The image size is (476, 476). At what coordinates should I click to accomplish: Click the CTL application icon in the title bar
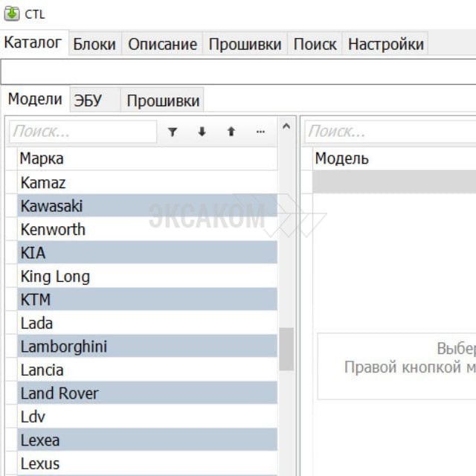[x=11, y=13]
